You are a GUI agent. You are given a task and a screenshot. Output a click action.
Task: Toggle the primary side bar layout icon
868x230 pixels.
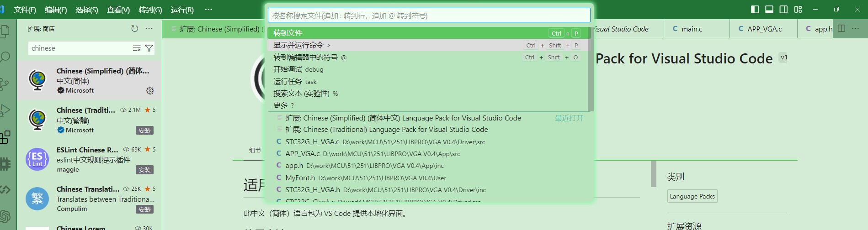755,9
